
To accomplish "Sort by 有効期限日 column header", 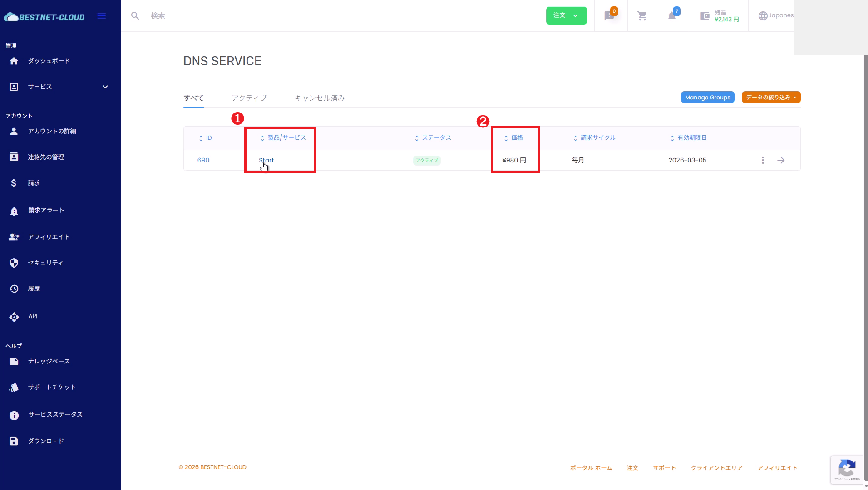I will tap(691, 137).
